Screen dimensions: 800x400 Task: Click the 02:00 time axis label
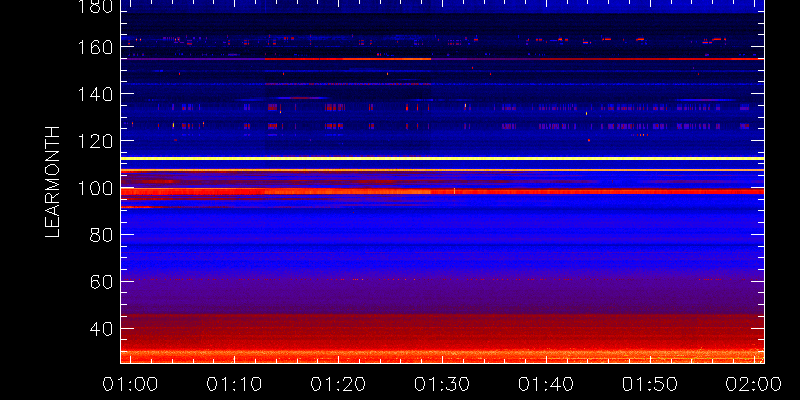(754, 384)
